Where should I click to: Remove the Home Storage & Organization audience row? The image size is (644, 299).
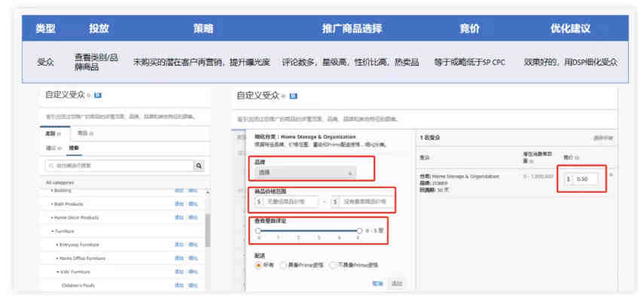(x=610, y=175)
